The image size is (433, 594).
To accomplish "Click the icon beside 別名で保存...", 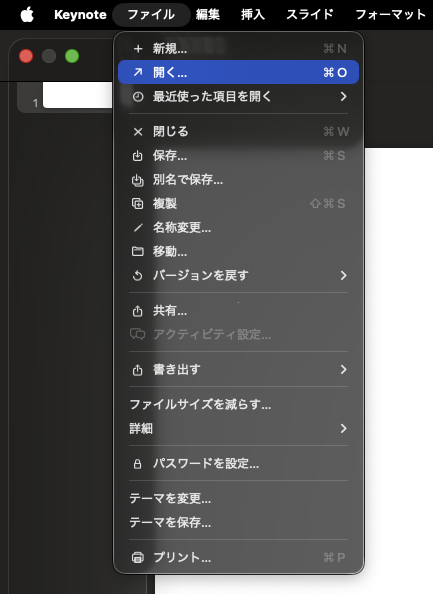I will (138, 180).
